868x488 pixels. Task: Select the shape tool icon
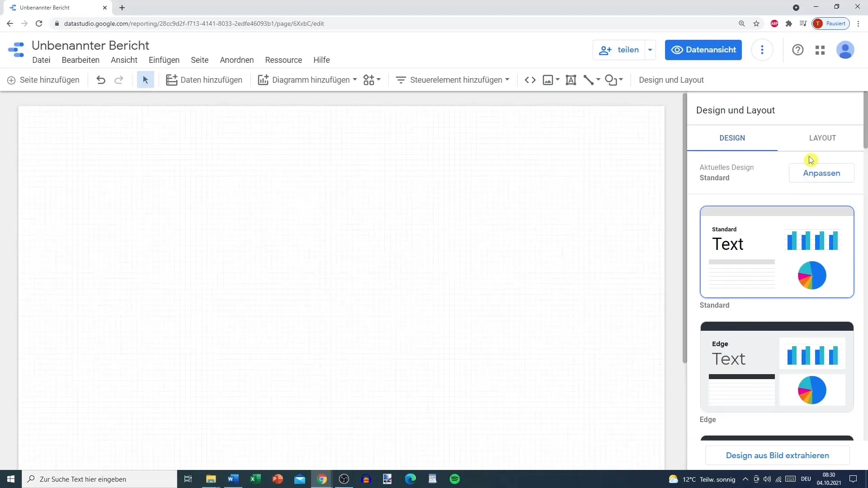point(611,80)
